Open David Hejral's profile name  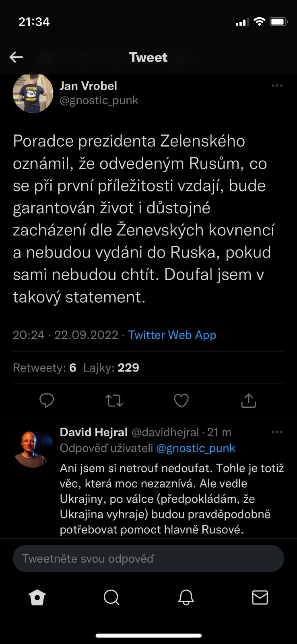(94, 432)
